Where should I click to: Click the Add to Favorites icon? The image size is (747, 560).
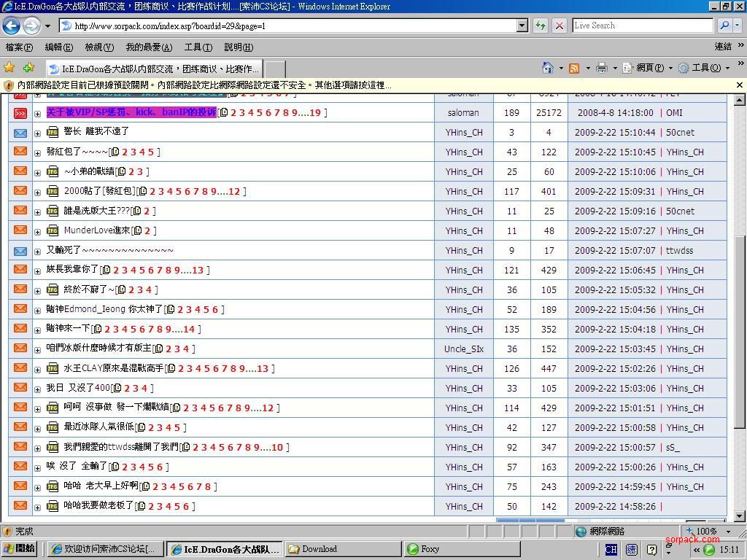pyautogui.click(x=28, y=68)
